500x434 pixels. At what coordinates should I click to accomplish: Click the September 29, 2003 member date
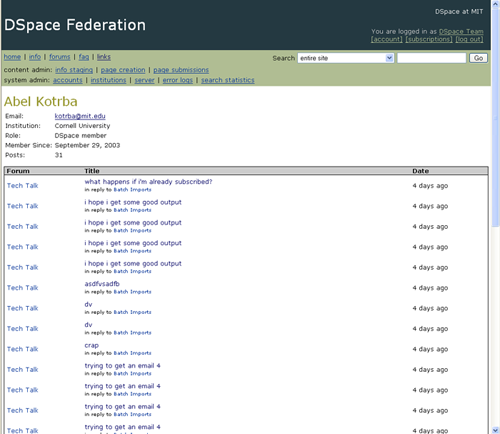[x=87, y=145]
